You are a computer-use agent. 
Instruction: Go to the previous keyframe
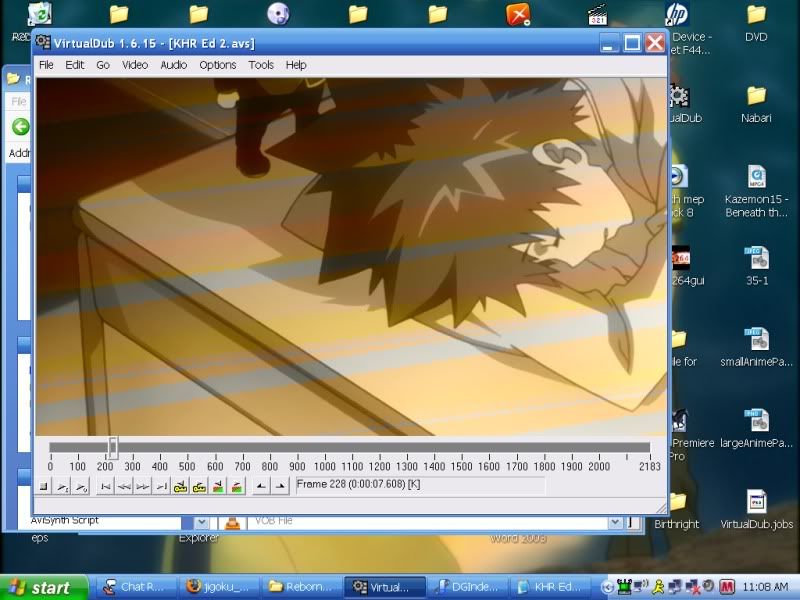[180, 486]
